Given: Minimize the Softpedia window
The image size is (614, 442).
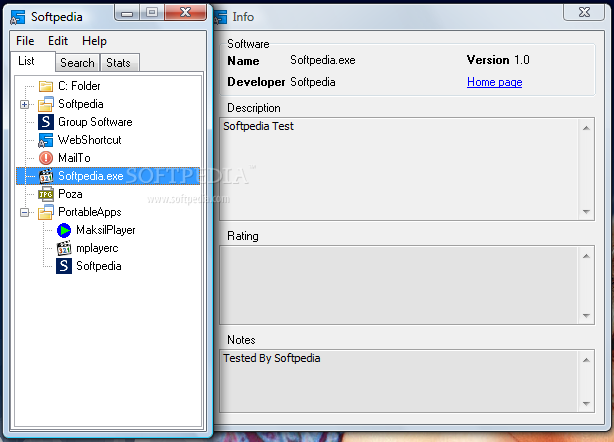Looking at the screenshot, I should pyautogui.click(x=127, y=13).
